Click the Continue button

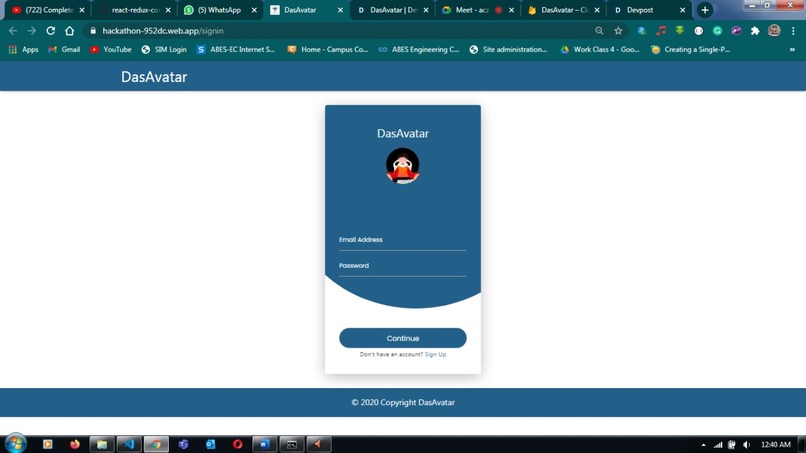(402, 338)
